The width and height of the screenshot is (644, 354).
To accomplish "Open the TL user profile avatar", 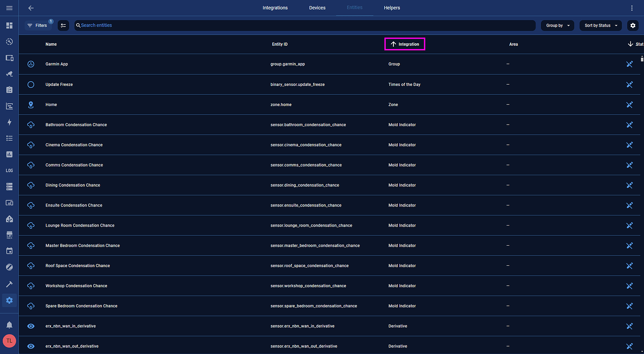I will [x=9, y=341].
